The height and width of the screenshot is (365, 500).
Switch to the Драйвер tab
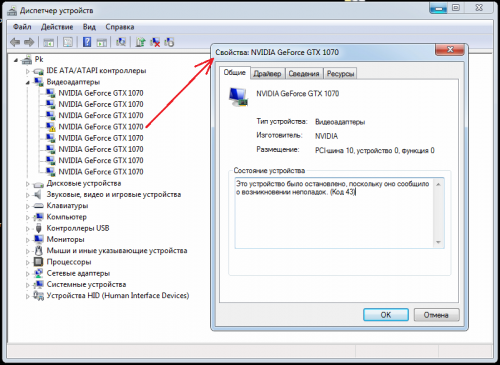pos(267,74)
